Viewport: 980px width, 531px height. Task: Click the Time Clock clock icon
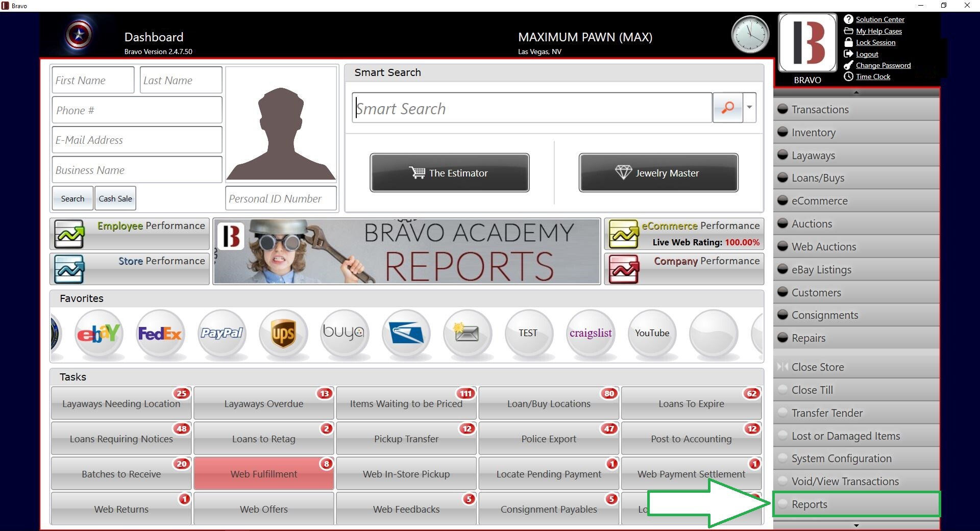click(x=848, y=77)
